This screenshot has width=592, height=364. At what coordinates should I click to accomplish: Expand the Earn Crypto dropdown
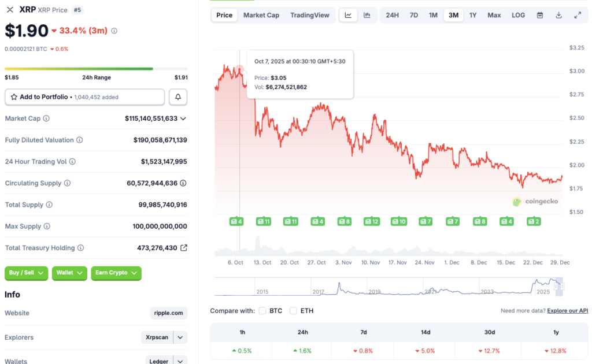pyautogui.click(x=116, y=273)
